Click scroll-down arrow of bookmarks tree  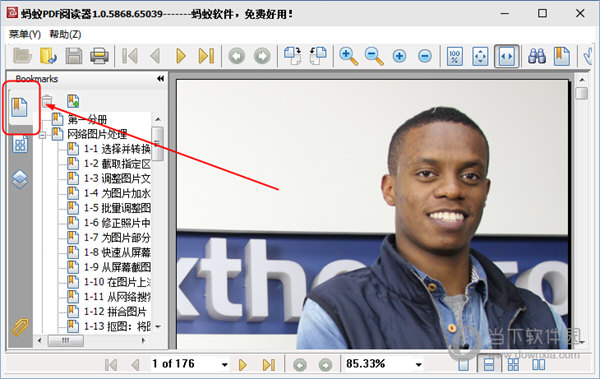coord(158,327)
